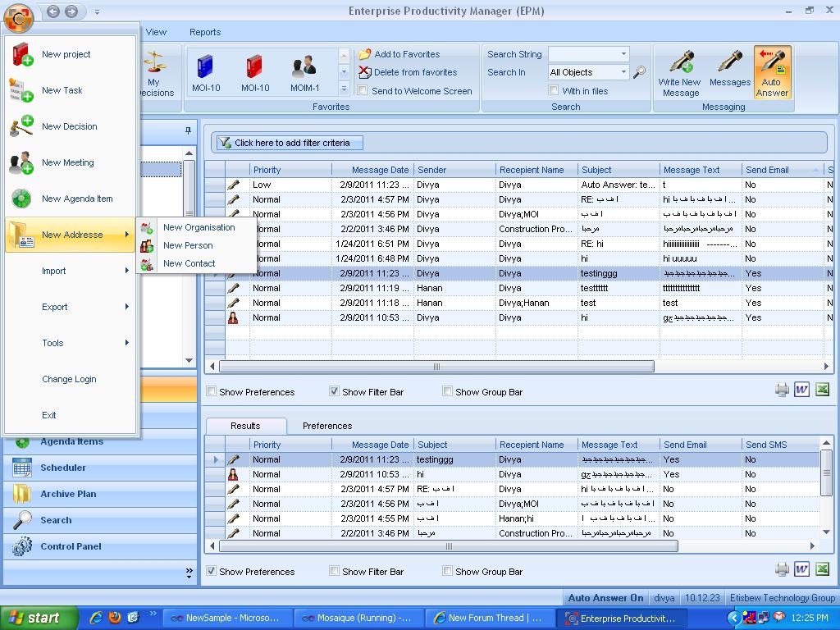Screen dimensions: 840x630
Task: Uncheck Show Filter Bar in upper grid
Action: (334, 392)
